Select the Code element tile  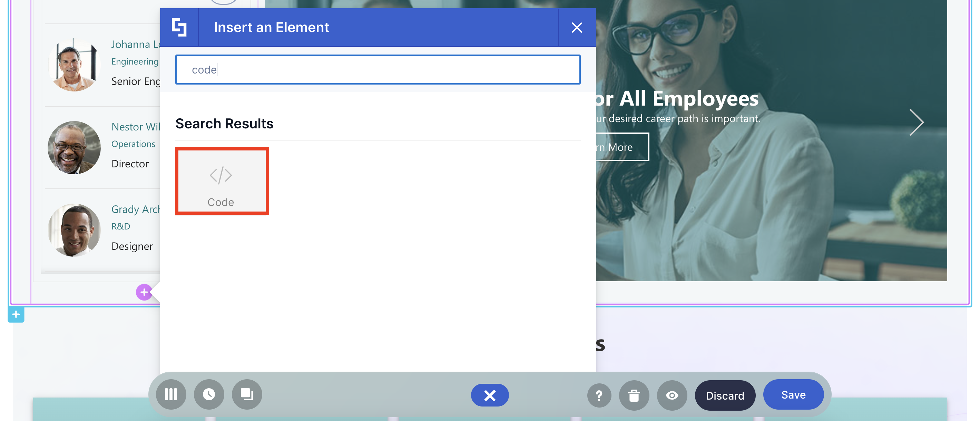pos(222,180)
